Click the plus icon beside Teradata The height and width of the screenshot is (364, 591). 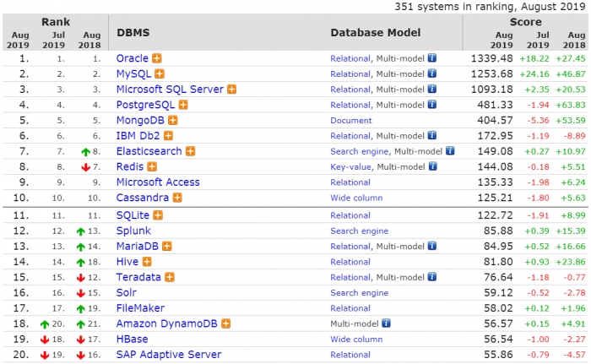coord(170,277)
